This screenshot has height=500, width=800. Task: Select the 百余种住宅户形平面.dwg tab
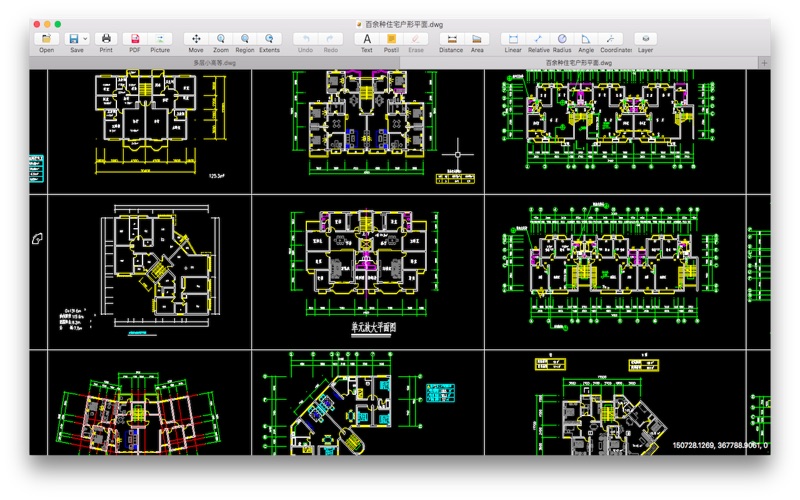579,63
